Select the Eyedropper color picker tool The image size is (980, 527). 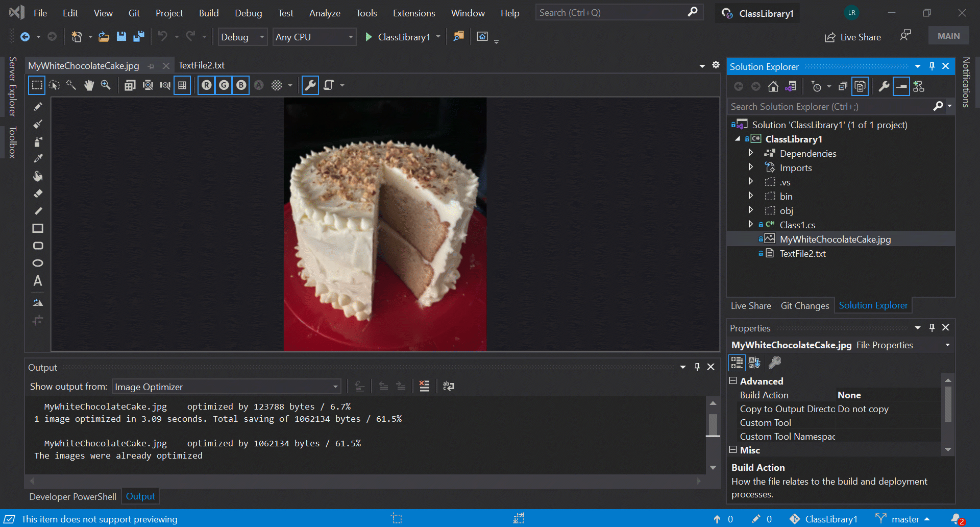click(38, 159)
